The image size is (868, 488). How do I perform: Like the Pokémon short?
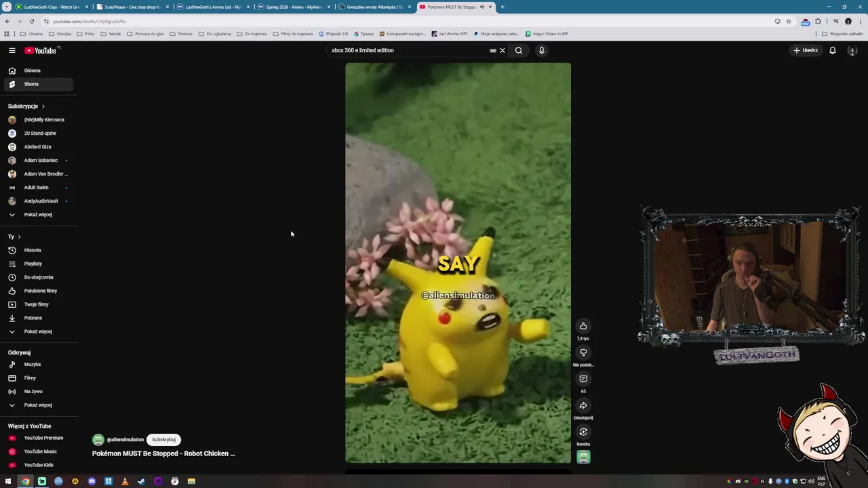pos(583,326)
